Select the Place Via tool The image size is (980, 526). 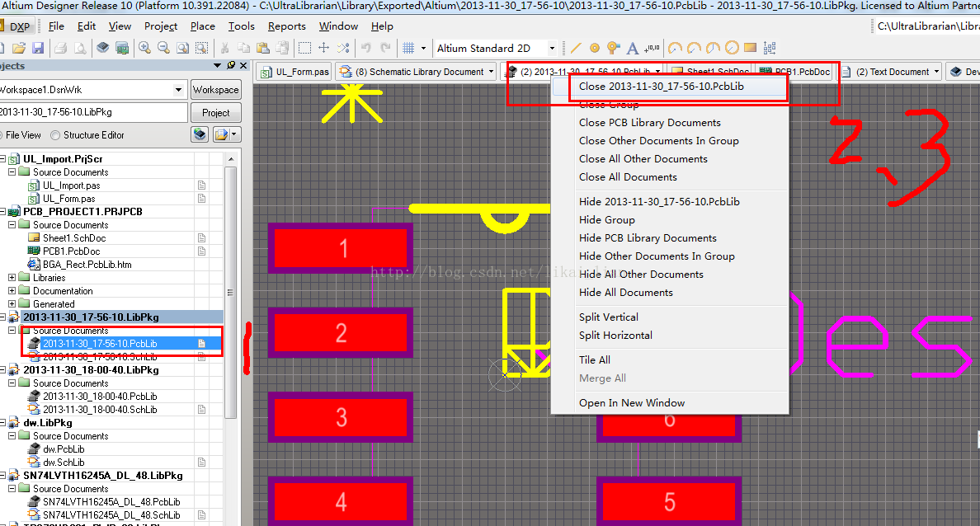pos(613,48)
